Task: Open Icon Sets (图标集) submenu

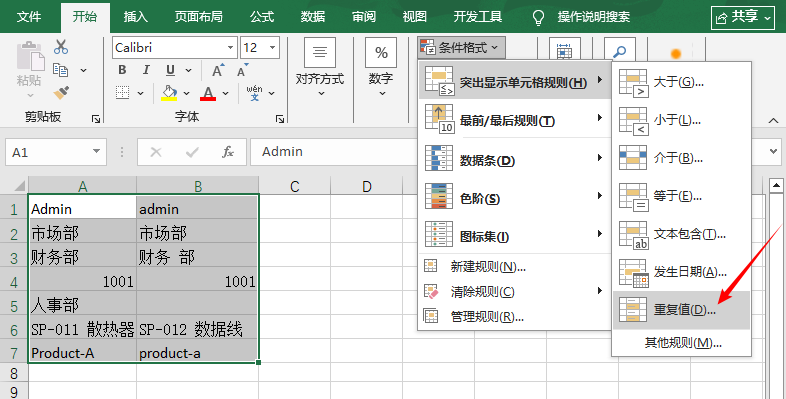Action: point(514,236)
